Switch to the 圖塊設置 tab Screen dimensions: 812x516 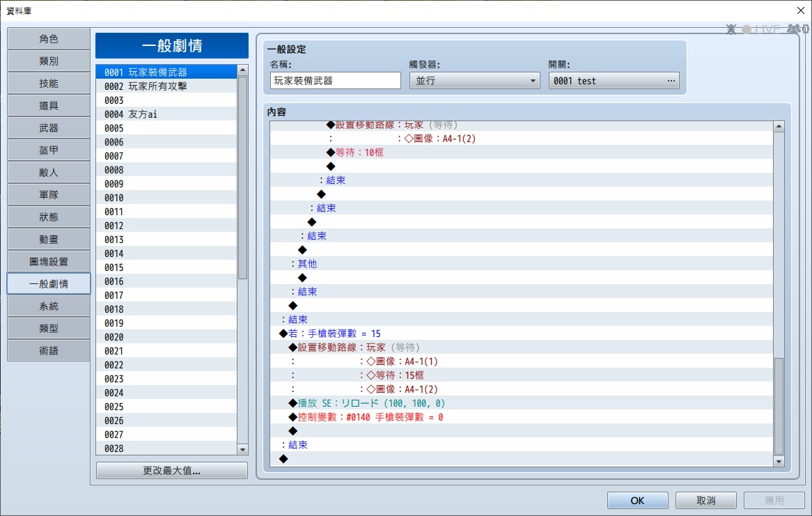tap(49, 262)
